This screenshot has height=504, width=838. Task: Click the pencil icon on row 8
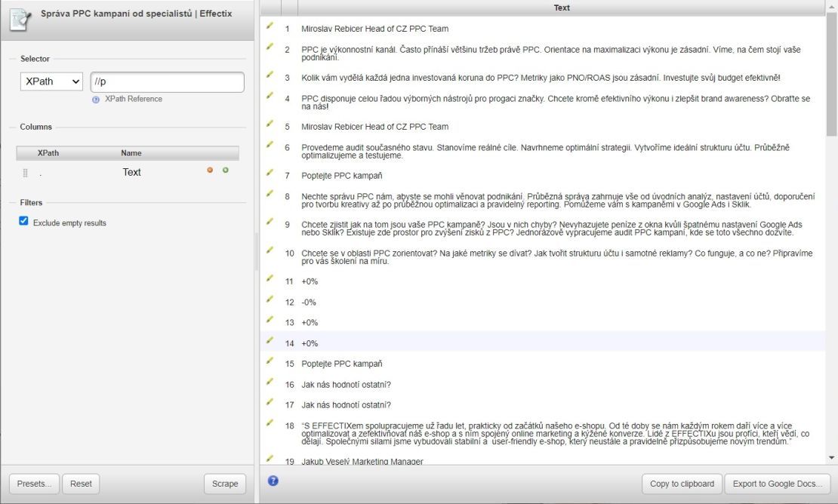point(270,193)
